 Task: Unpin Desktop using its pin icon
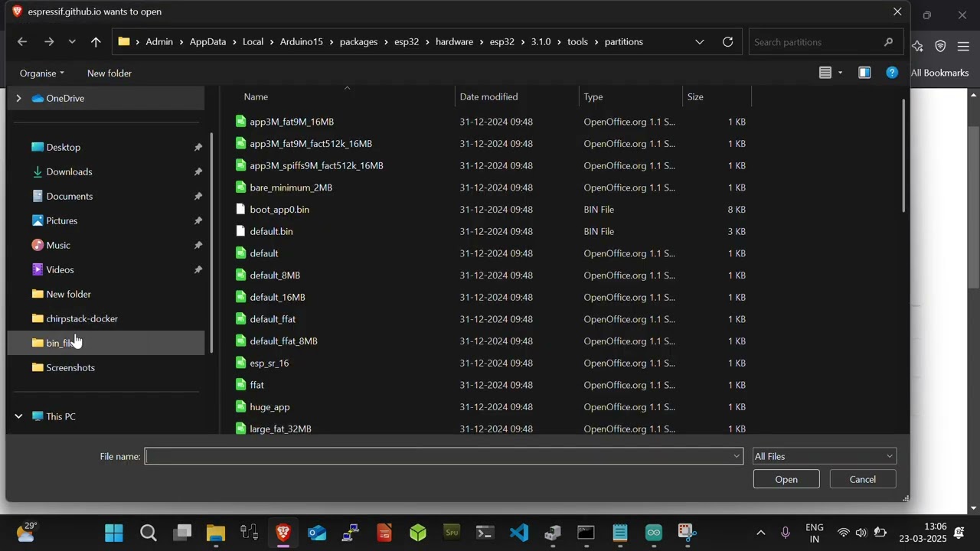coord(198,147)
